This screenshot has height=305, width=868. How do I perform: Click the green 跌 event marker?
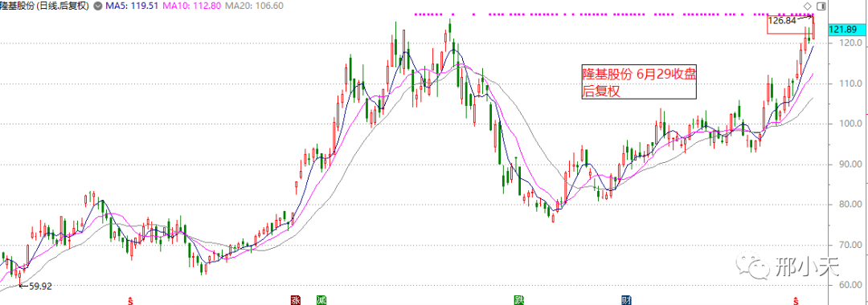point(518,299)
